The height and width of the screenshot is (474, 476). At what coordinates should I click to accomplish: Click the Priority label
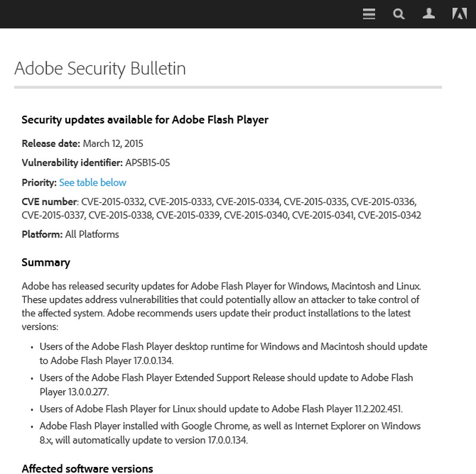[x=39, y=183]
